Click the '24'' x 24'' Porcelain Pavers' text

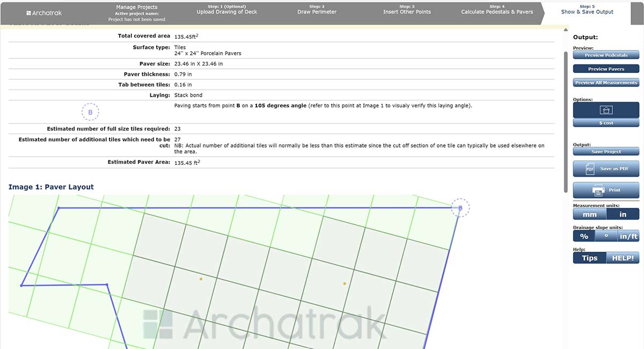click(208, 53)
